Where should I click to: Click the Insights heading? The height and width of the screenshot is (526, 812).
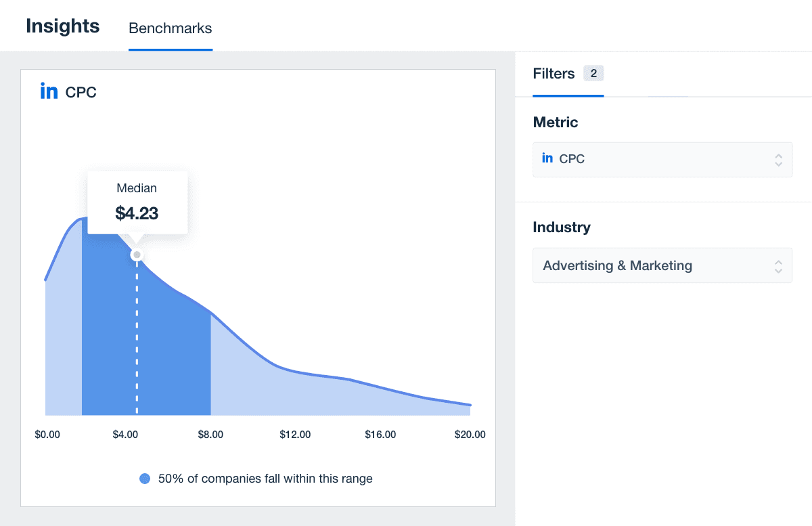pos(62,26)
